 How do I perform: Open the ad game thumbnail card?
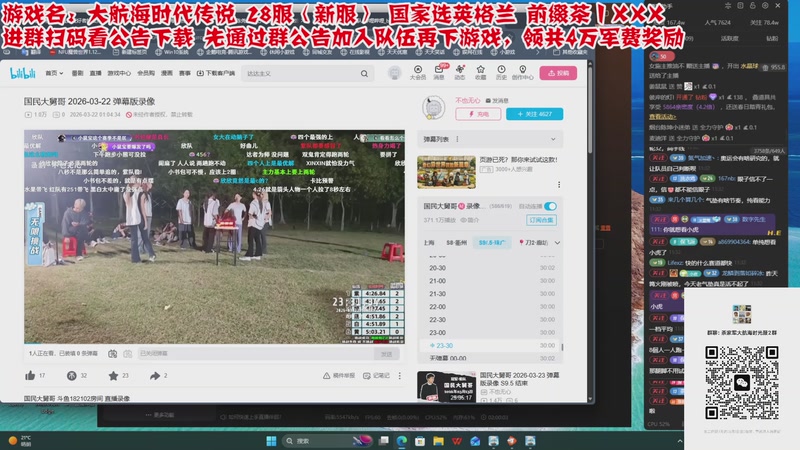[x=446, y=172]
